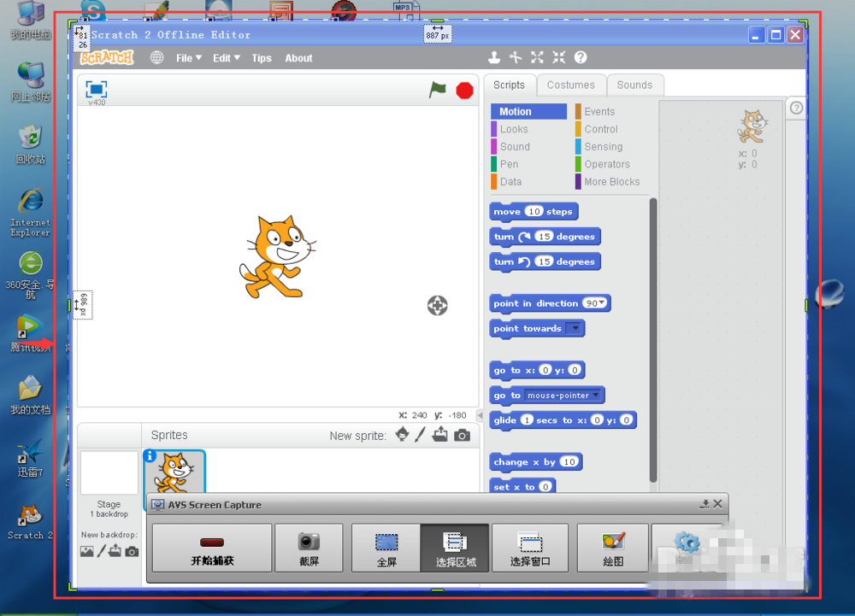Choose new sprite from library icon
Image resolution: width=855 pixels, height=616 pixels.
point(402,435)
